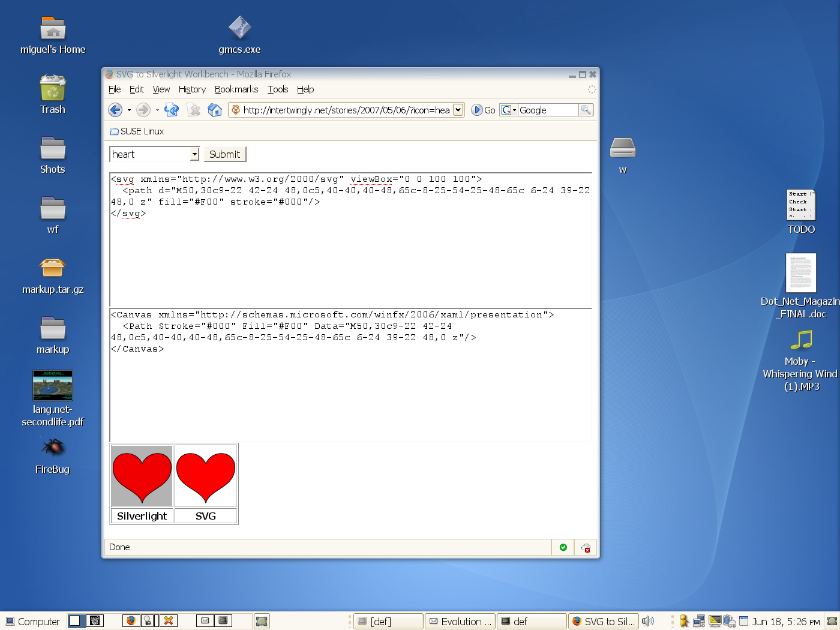Viewport: 840px width, 630px height.
Task: Click in the URL address field
Action: tap(346, 110)
